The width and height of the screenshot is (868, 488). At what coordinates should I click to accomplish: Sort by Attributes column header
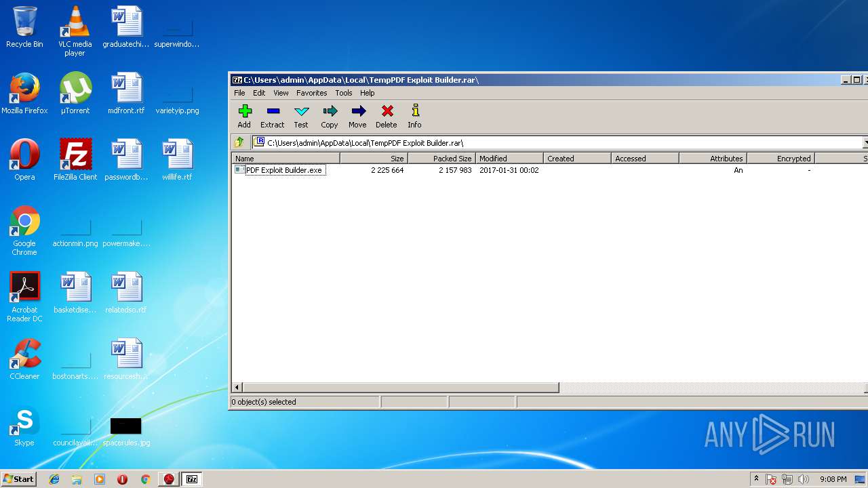pos(713,159)
